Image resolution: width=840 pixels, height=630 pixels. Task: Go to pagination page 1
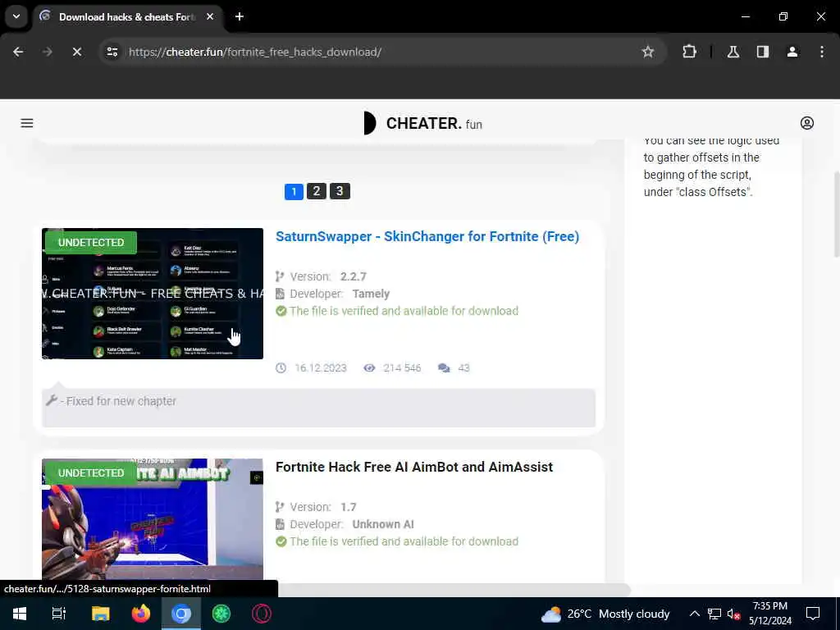pos(294,191)
